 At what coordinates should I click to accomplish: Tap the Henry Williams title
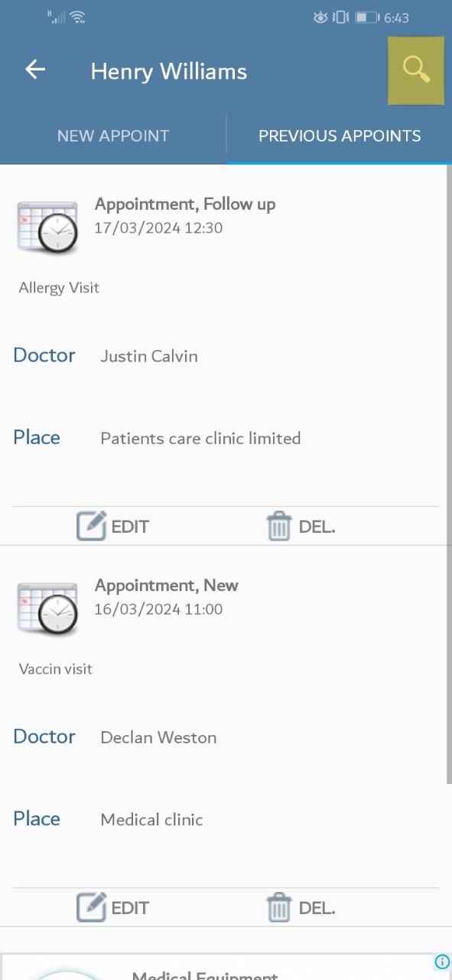(169, 71)
